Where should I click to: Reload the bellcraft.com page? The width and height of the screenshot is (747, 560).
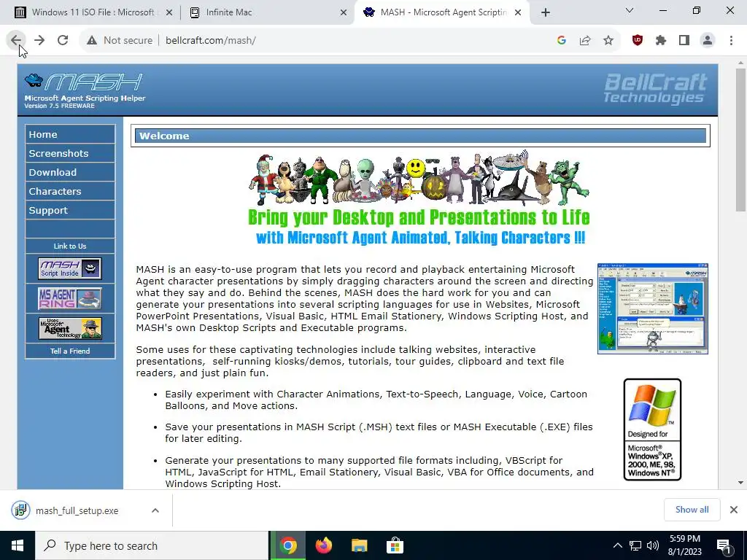(63, 41)
